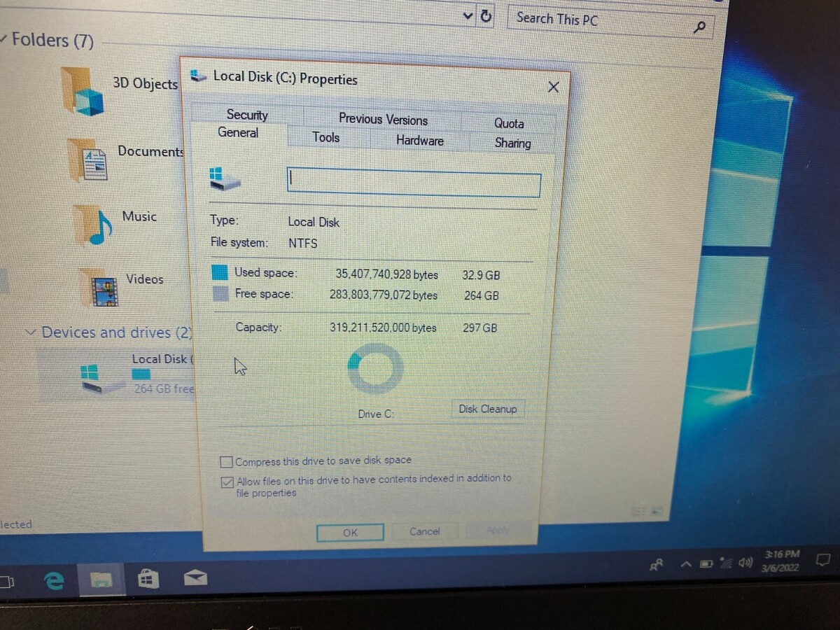This screenshot has height=630, width=840.
Task: Open Microsoft Store from the taskbar
Action: click(148, 579)
